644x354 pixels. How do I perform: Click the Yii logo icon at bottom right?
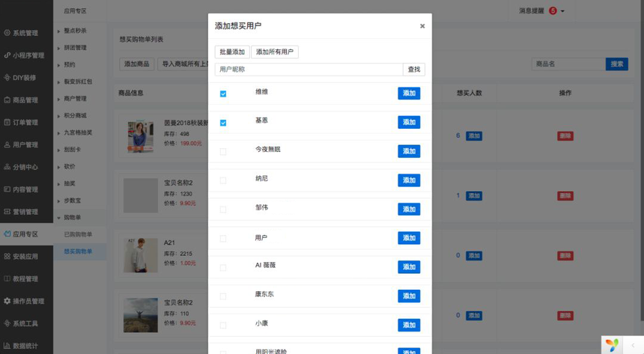click(x=613, y=344)
